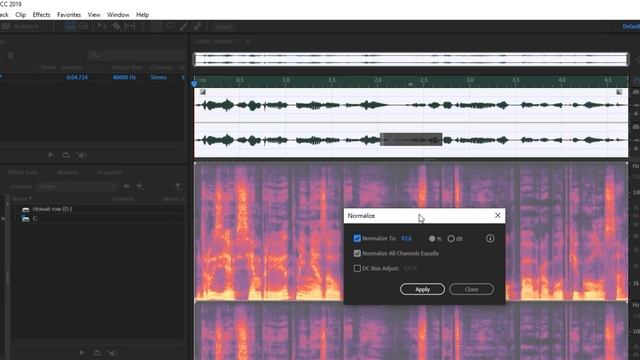This screenshot has width=640, height=360.
Task: Click the 0:04.724 duration value
Action: click(77, 77)
